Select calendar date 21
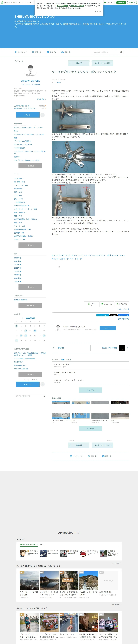 point(44,336)
